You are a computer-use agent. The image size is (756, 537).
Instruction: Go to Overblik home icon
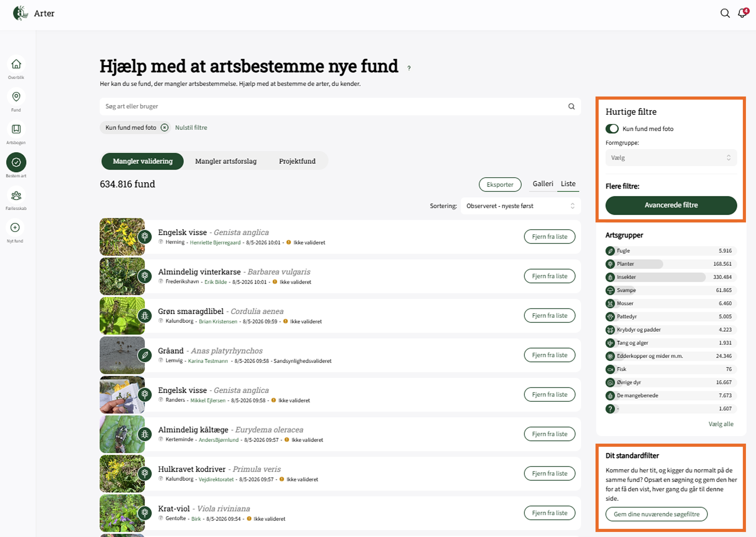click(16, 64)
